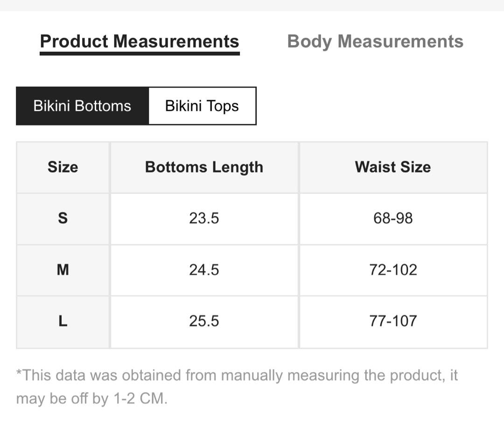This screenshot has height=435, width=504.
Task: Click the 23.5 bottoms length cell
Action: (204, 219)
